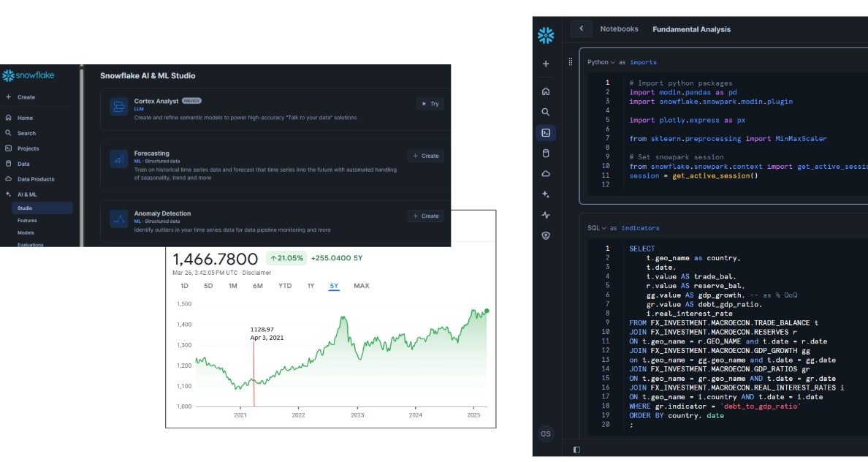
Task: Click the PREVIEW badge next to Cortex Analyst
Action: [191, 101]
